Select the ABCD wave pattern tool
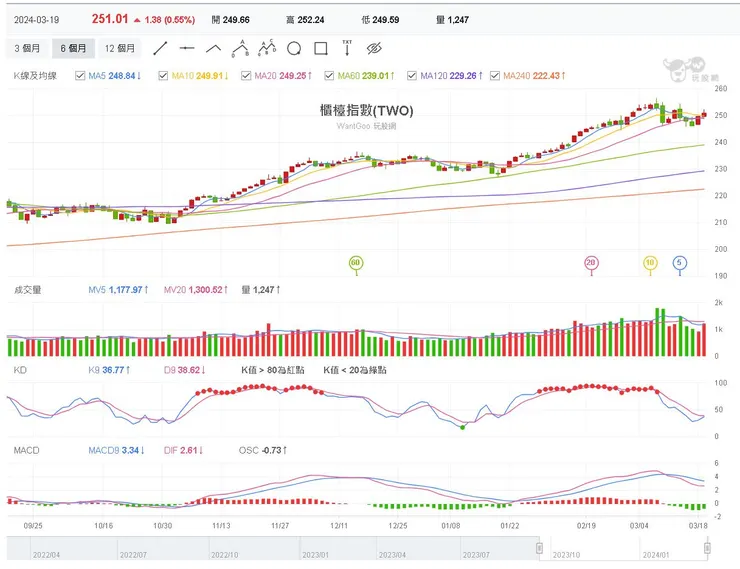 click(x=267, y=48)
